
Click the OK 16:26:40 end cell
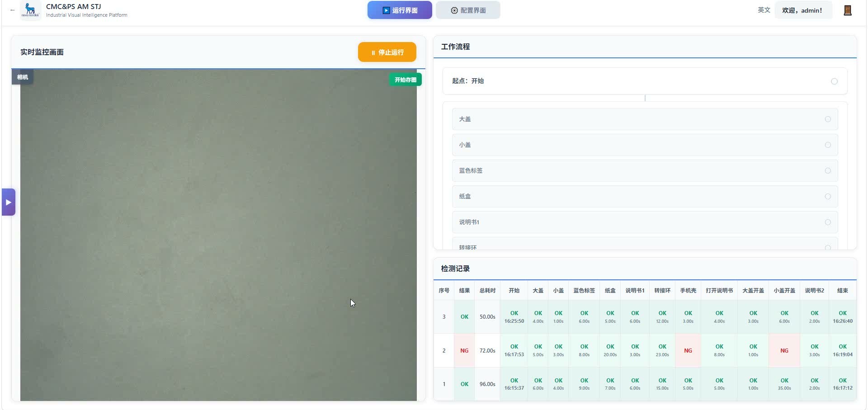(x=843, y=317)
